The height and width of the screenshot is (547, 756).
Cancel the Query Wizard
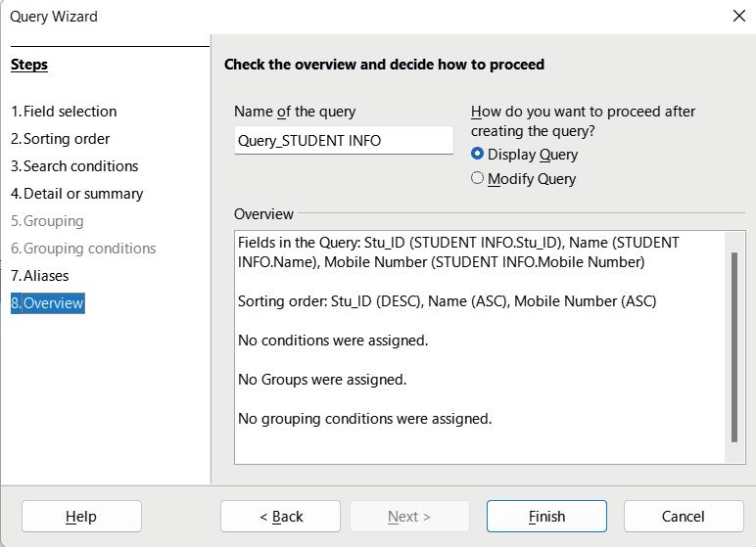pos(684,517)
